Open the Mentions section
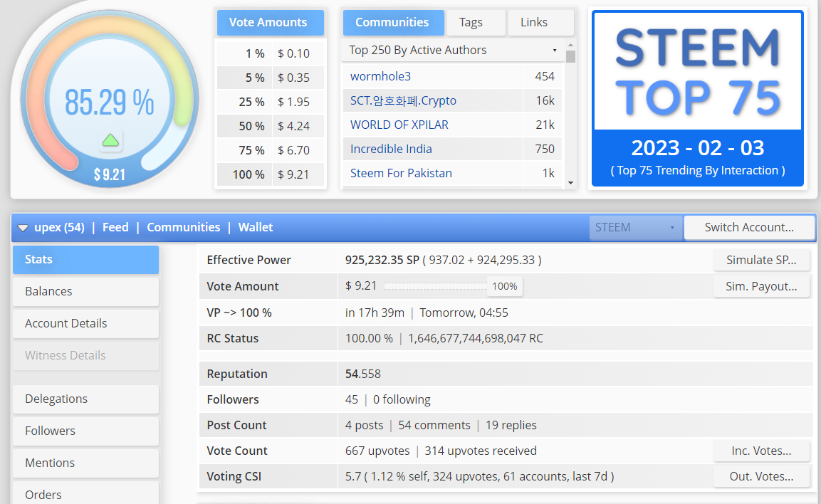 [86, 463]
